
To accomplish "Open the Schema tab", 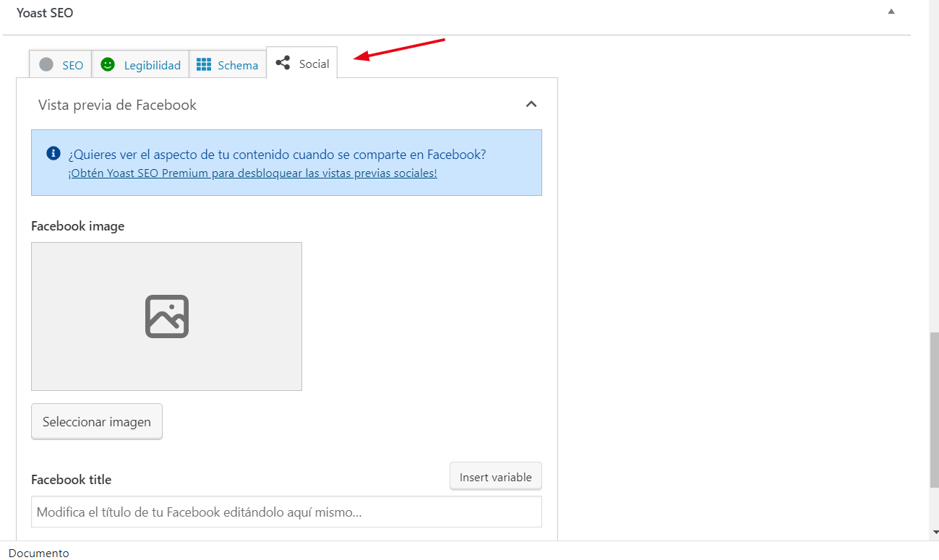I will point(228,64).
